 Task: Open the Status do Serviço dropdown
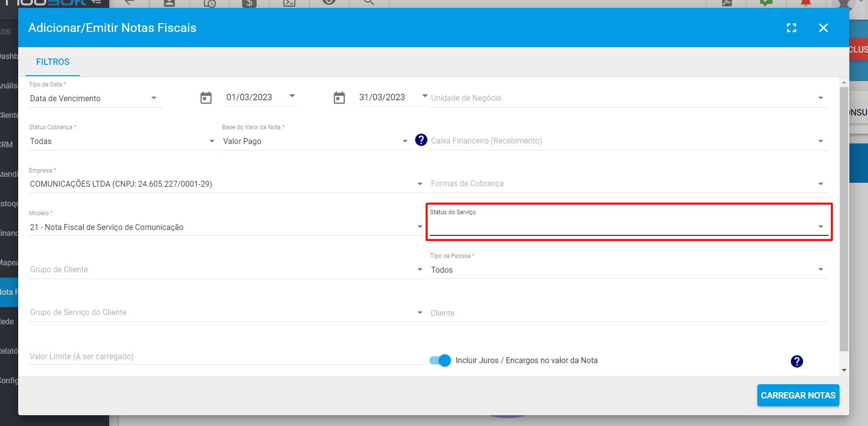629,227
